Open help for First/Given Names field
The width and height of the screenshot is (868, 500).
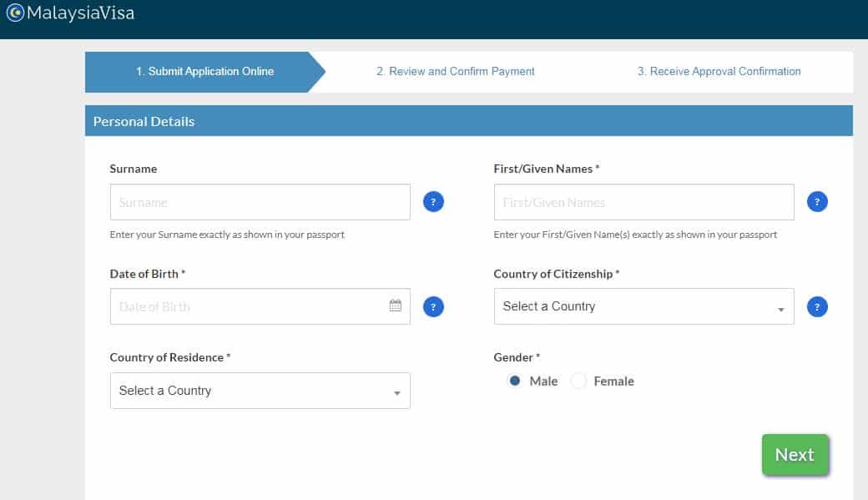click(817, 202)
